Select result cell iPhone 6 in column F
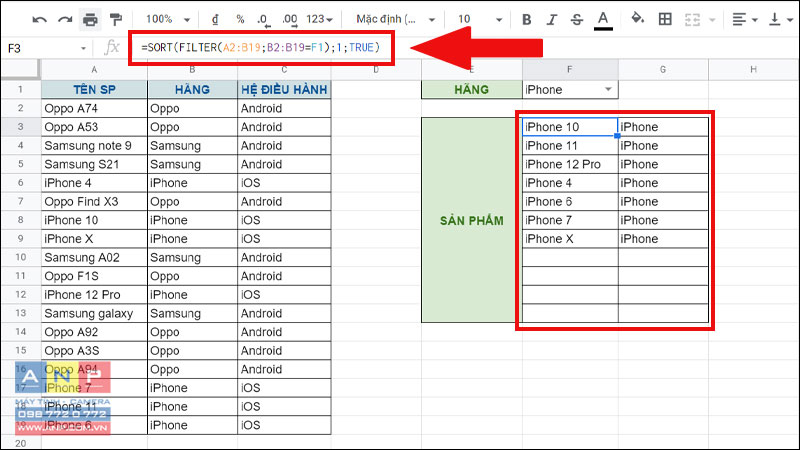Screen dimensions: 800x450 (x=570, y=202)
